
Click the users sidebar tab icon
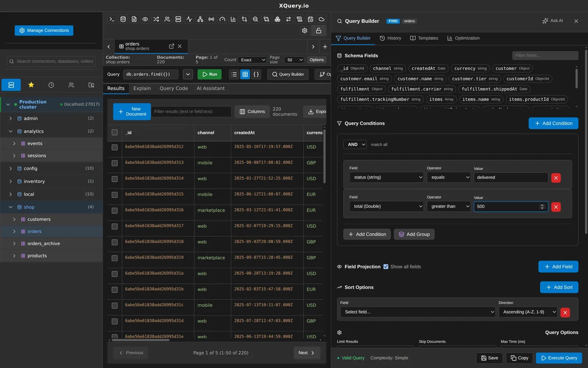click(x=71, y=85)
